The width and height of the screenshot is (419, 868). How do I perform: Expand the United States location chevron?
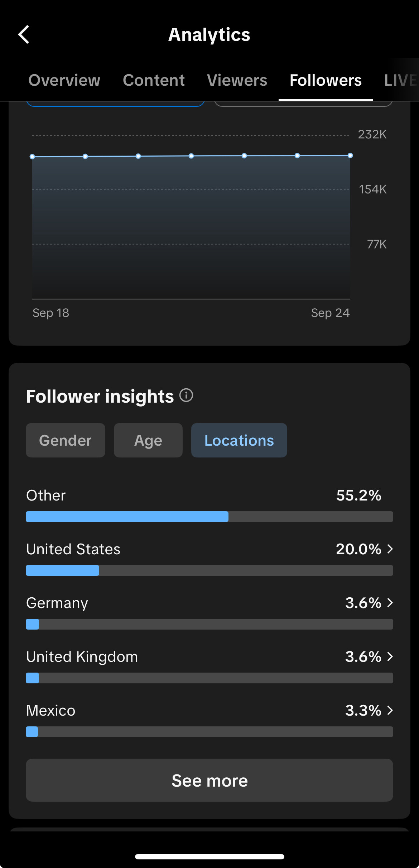pos(390,549)
